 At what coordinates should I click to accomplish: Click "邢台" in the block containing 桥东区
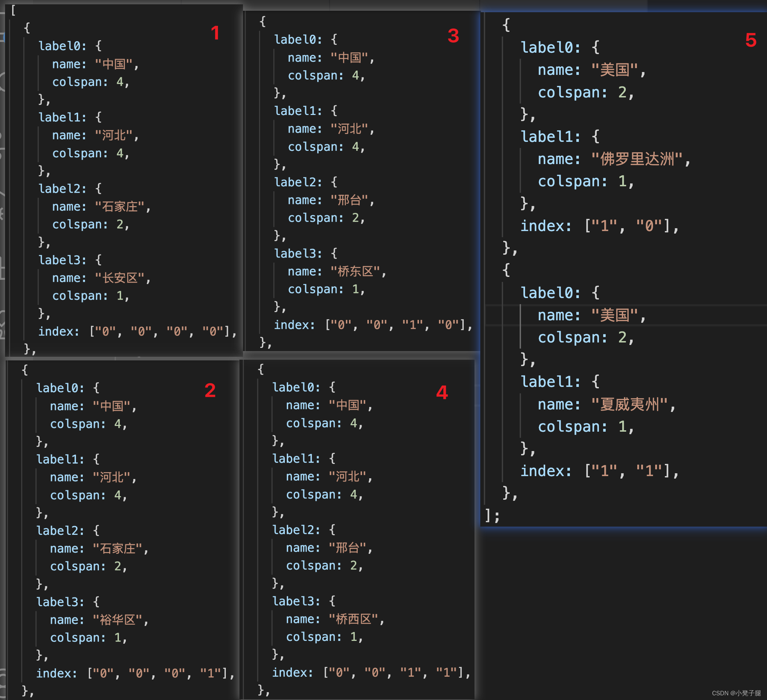(x=350, y=200)
